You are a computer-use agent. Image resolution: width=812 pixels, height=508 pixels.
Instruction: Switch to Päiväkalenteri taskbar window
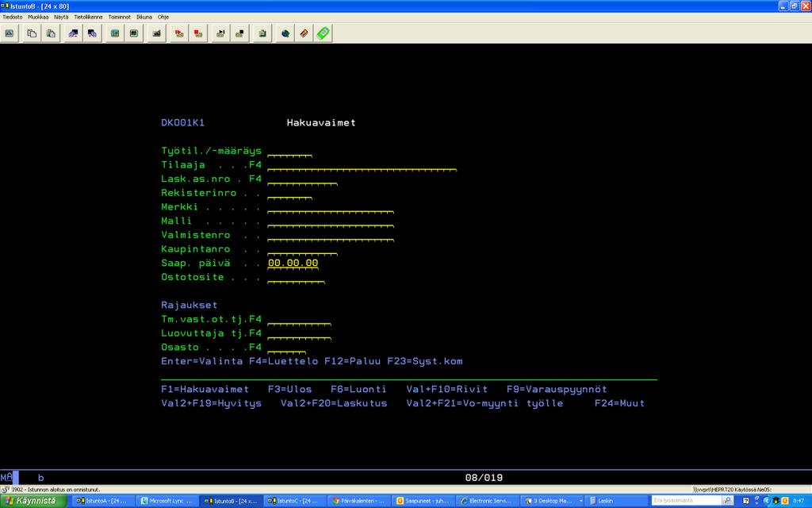point(359,501)
